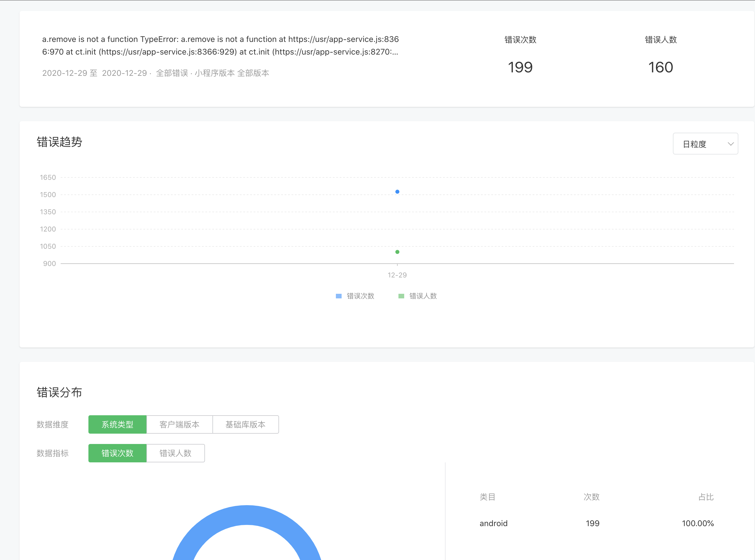
Task: Click the 错误次数 legend label
Action: (x=360, y=296)
